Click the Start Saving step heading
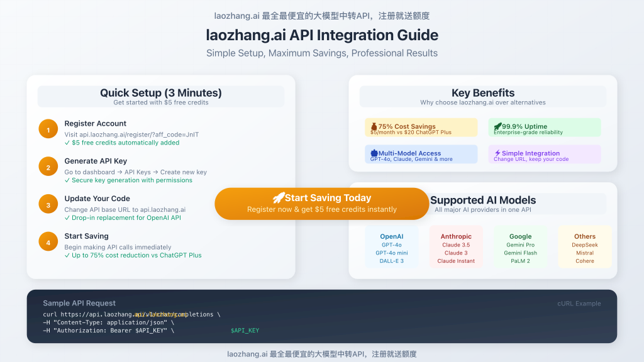Screen dimensions: 644x362 87,236
